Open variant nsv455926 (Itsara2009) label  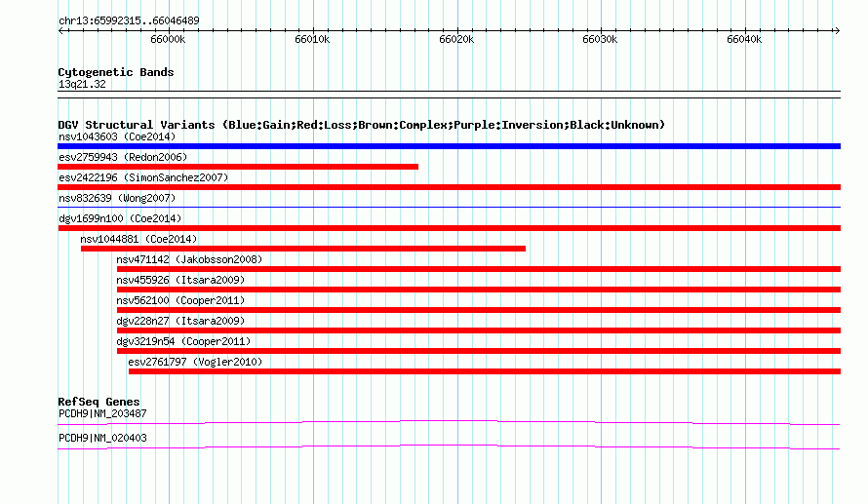[180, 280]
